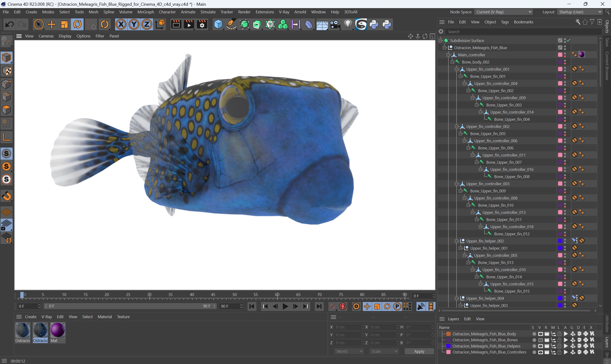Select the Move tool in toolbar
This screenshot has width=611, height=364.
[51, 25]
